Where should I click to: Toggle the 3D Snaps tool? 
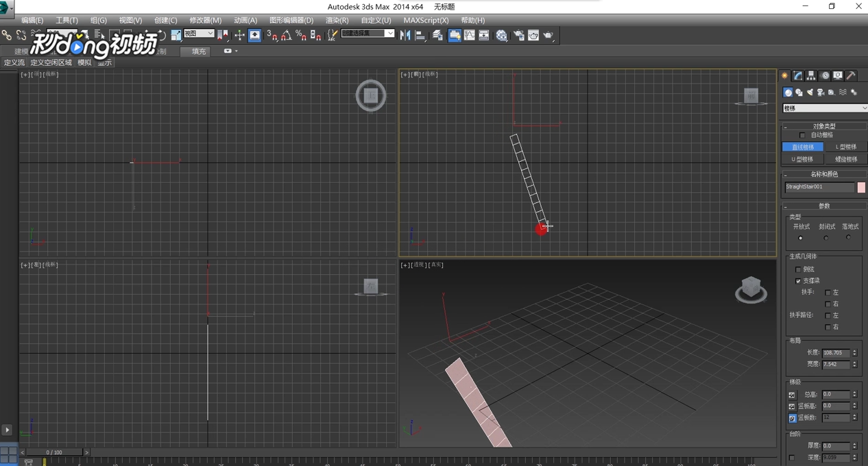272,35
